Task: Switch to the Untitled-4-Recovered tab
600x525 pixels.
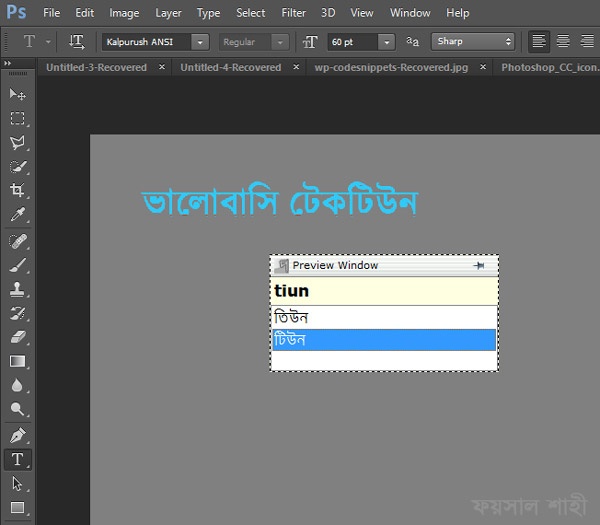Action: click(231, 68)
